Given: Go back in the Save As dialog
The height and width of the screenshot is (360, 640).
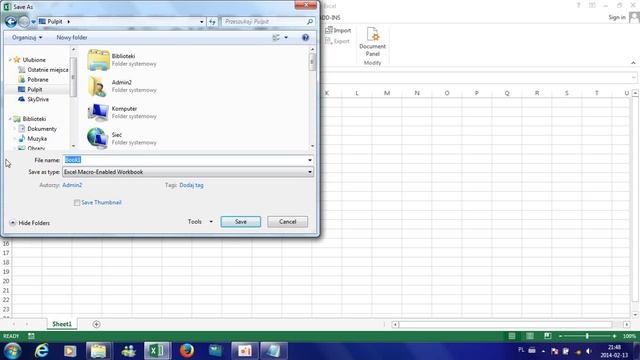Looking at the screenshot, I should [11, 21].
